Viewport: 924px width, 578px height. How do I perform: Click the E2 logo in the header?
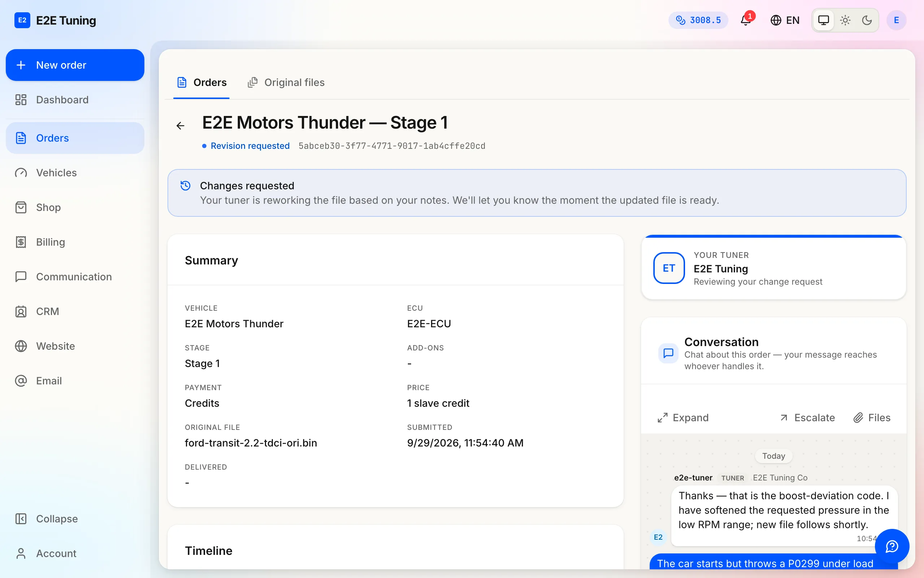coord(22,20)
